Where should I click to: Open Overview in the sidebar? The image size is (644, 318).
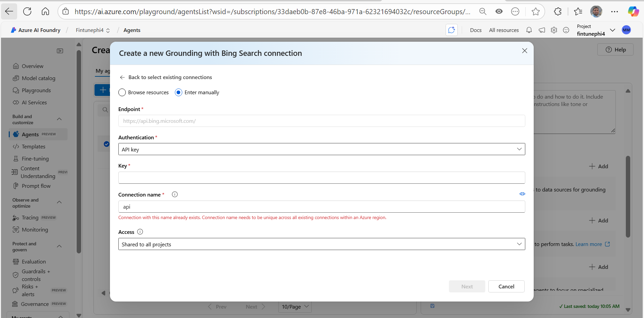click(x=33, y=66)
